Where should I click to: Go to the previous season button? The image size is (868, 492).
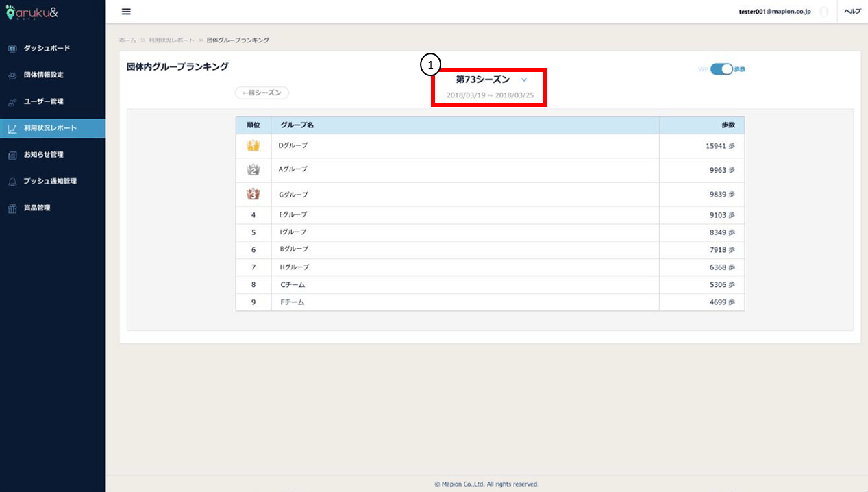point(262,93)
